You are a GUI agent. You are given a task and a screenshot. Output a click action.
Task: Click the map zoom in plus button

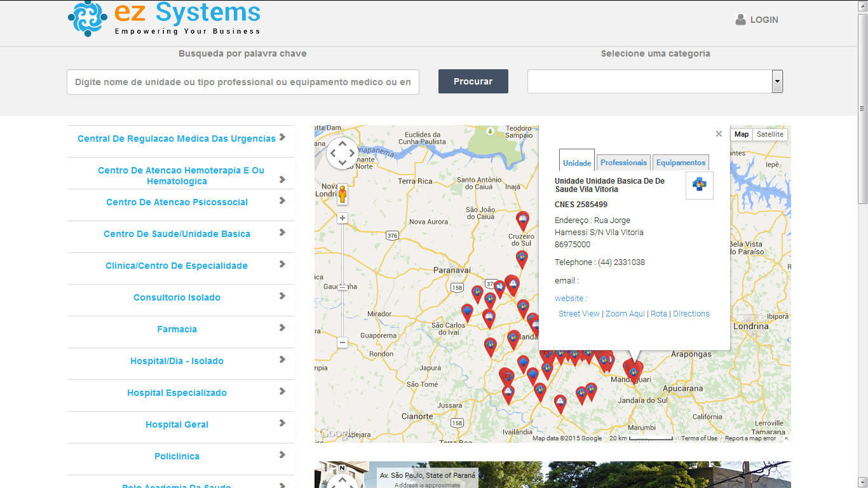(x=342, y=218)
